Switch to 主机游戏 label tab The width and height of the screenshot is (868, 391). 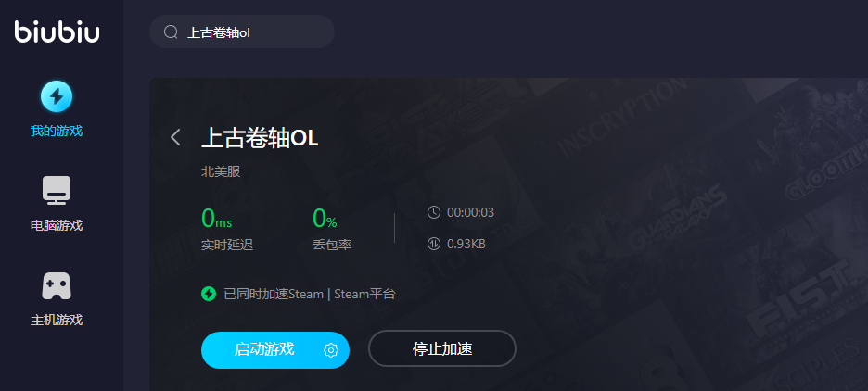click(x=57, y=320)
